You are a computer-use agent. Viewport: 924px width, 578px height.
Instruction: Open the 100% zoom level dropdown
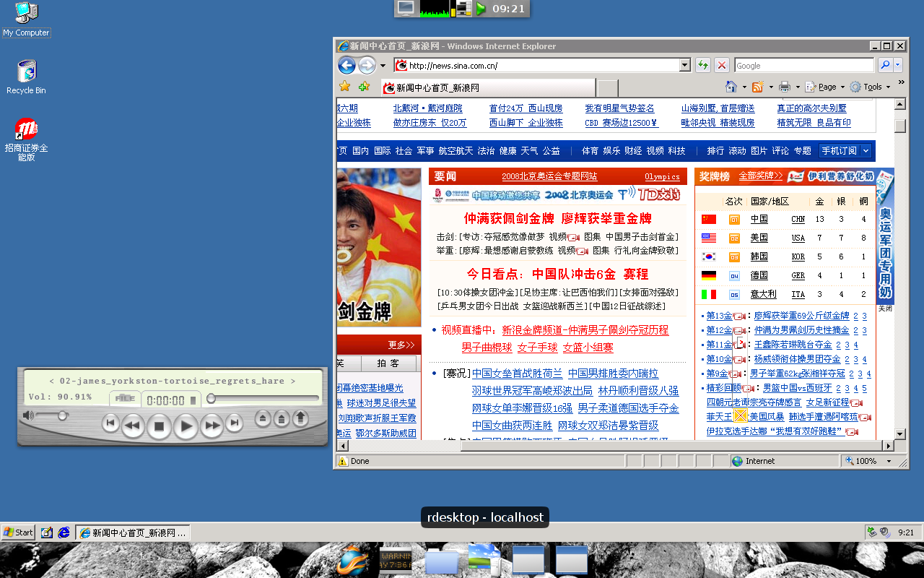(889, 461)
